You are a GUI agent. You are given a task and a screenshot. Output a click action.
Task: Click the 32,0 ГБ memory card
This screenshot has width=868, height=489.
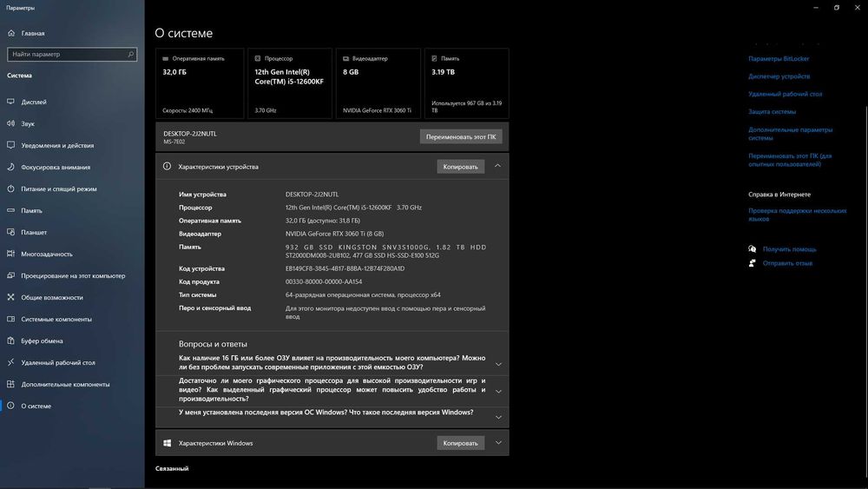pos(200,83)
